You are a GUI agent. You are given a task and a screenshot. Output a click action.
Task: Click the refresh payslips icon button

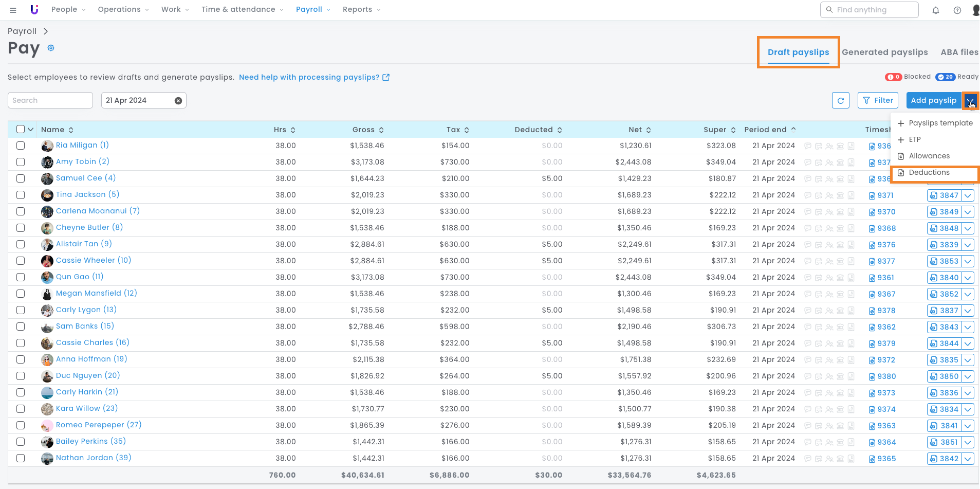point(840,101)
